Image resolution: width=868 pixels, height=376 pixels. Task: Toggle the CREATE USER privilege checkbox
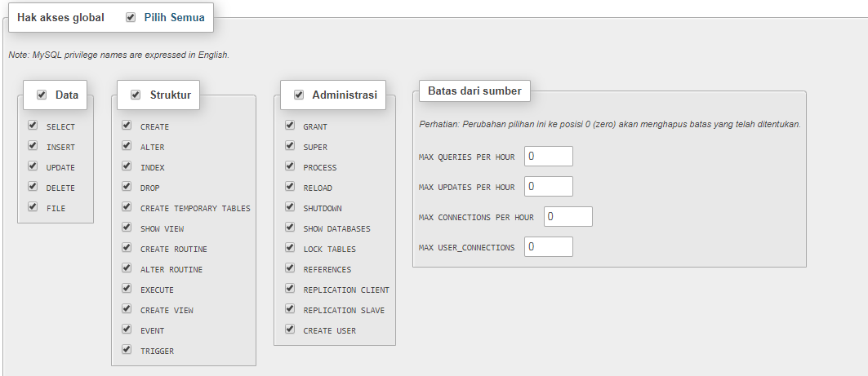(x=290, y=330)
